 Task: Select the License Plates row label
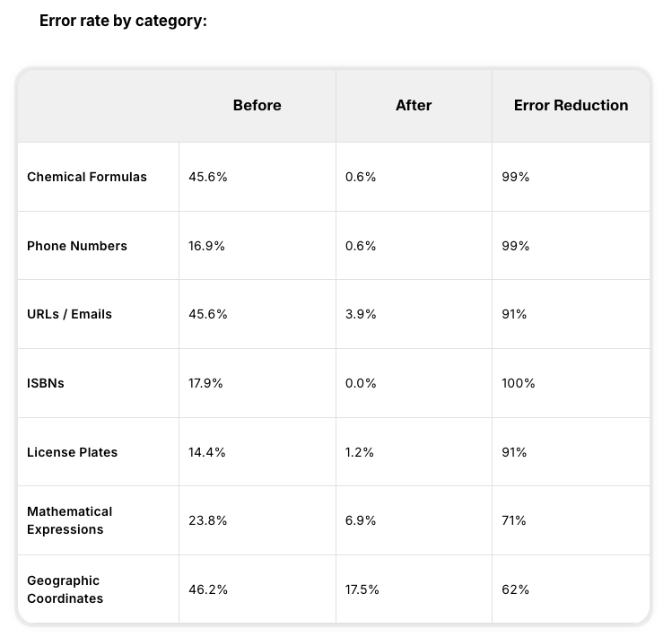[x=72, y=452]
